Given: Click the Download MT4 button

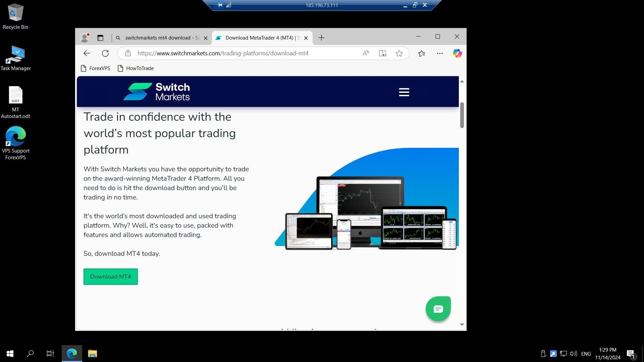Looking at the screenshot, I should pos(111,277).
